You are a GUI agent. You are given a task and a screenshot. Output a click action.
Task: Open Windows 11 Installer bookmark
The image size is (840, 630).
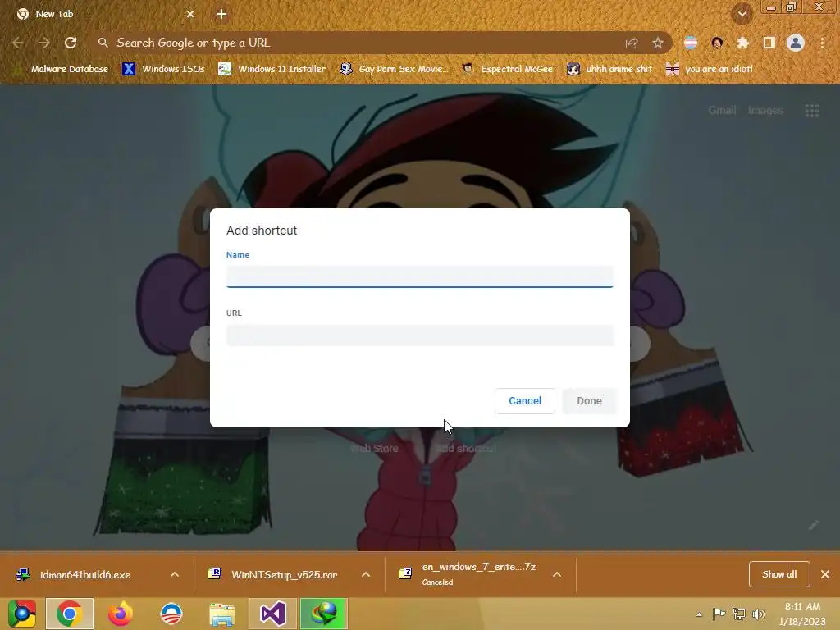click(x=272, y=69)
